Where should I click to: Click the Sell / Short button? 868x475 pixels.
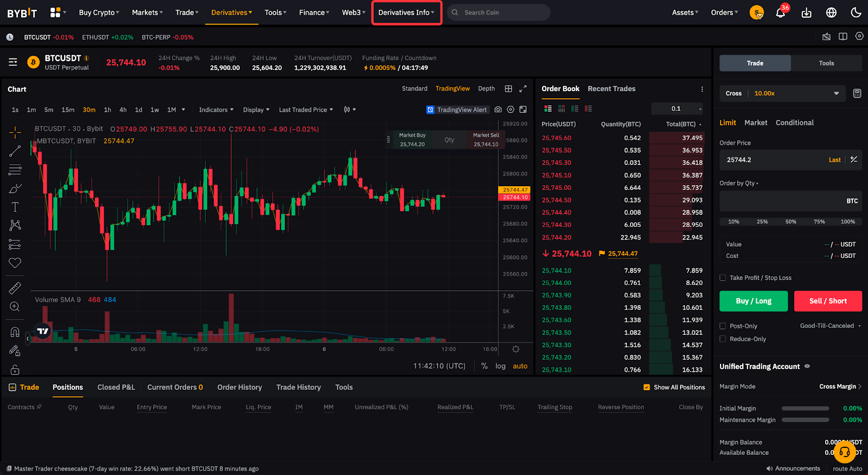pos(827,301)
